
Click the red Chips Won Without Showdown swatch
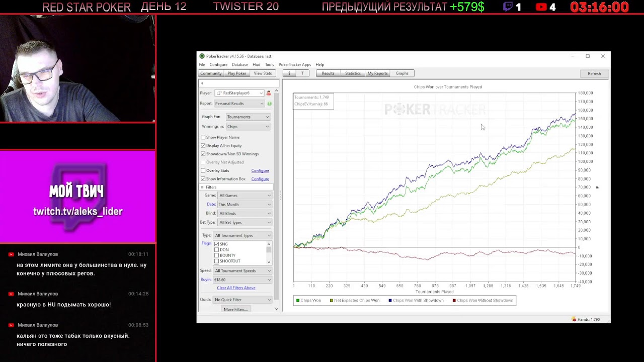click(454, 301)
